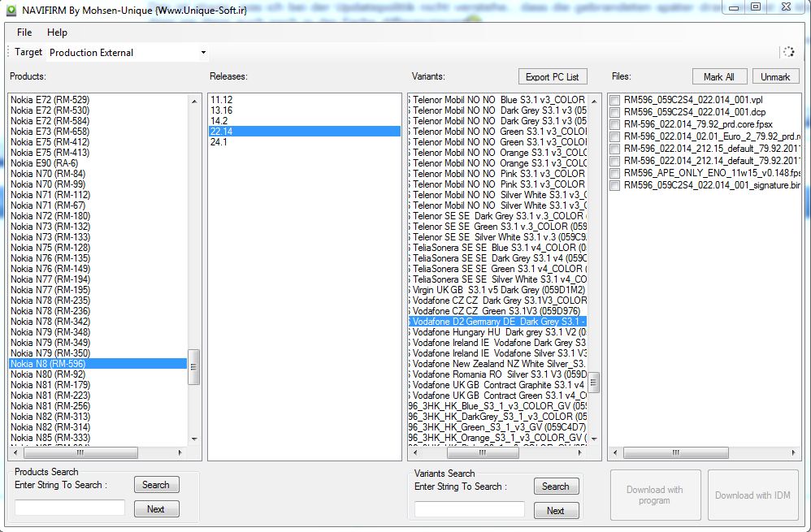The height and width of the screenshot is (532, 811).
Task: Select Nokia N82 (RM-313) product
Action: (98, 416)
